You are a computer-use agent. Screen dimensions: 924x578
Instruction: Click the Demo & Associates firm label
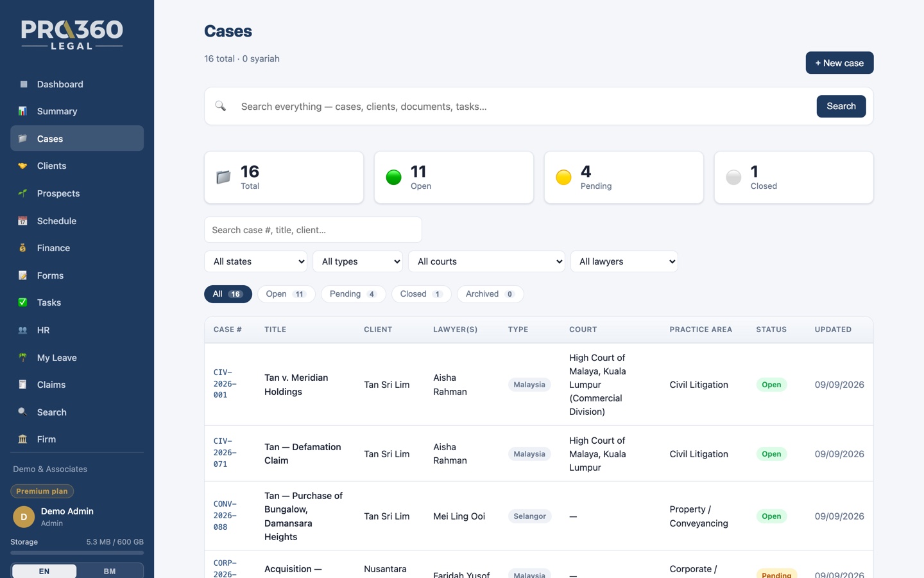coord(50,469)
